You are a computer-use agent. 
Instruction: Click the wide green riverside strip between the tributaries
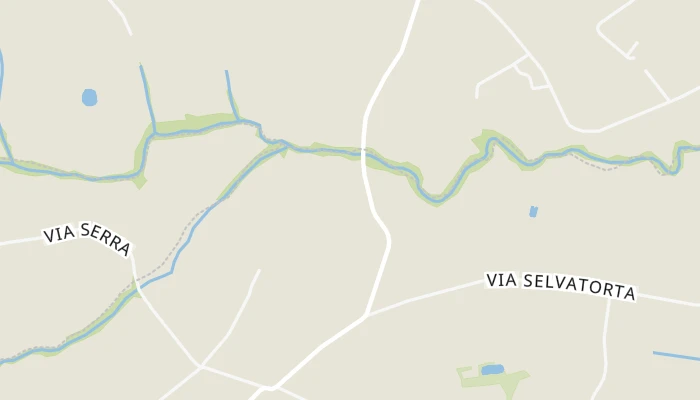click(x=194, y=126)
